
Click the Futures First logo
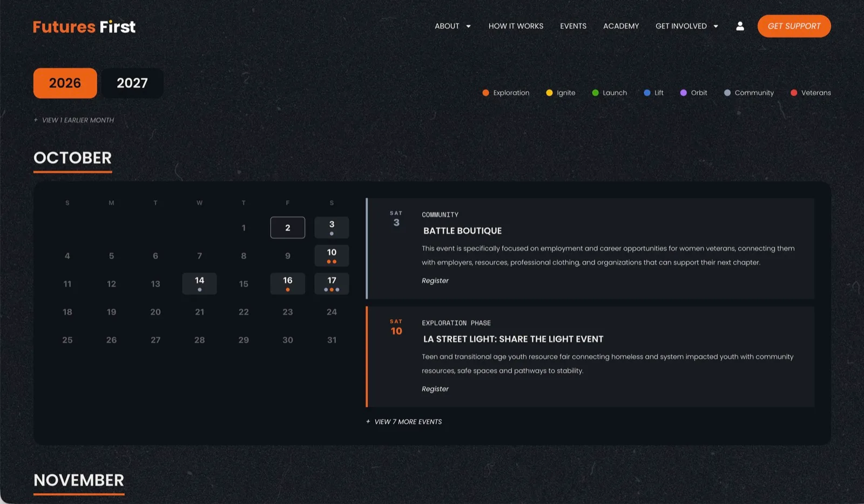tap(84, 26)
